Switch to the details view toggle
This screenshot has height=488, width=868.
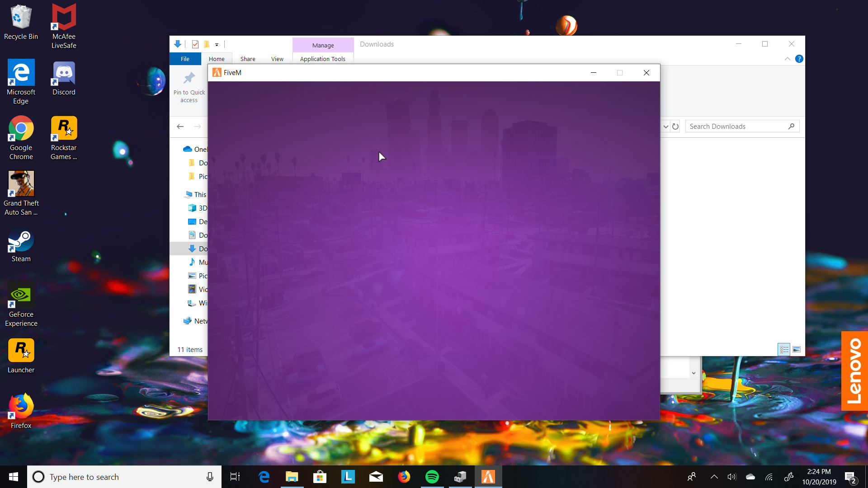tap(784, 349)
